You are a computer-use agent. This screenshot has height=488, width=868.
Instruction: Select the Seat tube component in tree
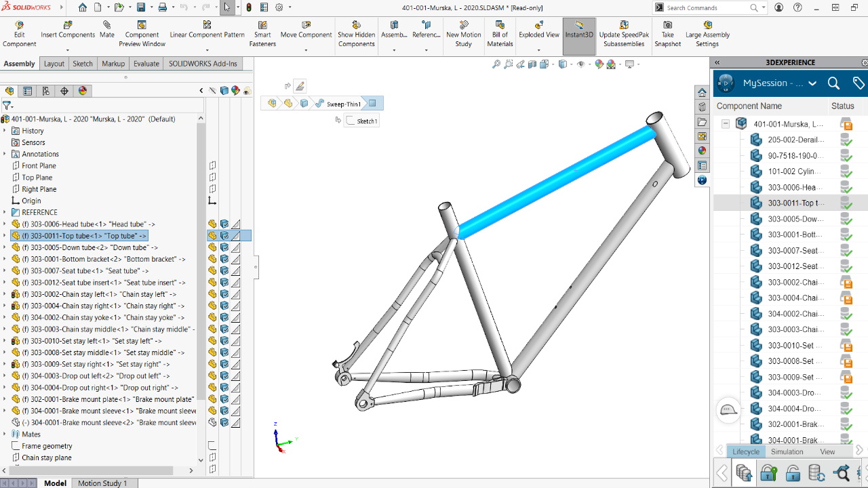(x=85, y=271)
